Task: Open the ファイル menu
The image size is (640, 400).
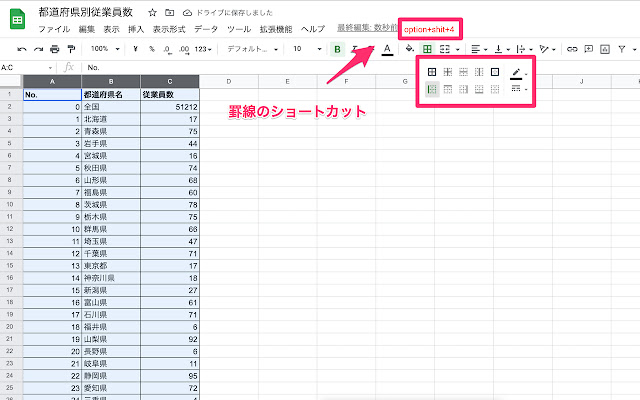Action: [x=54, y=29]
